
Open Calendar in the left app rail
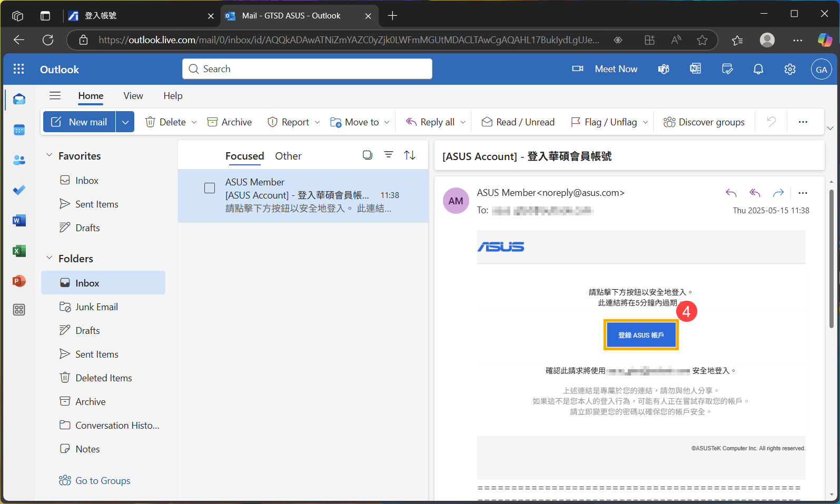pyautogui.click(x=19, y=130)
